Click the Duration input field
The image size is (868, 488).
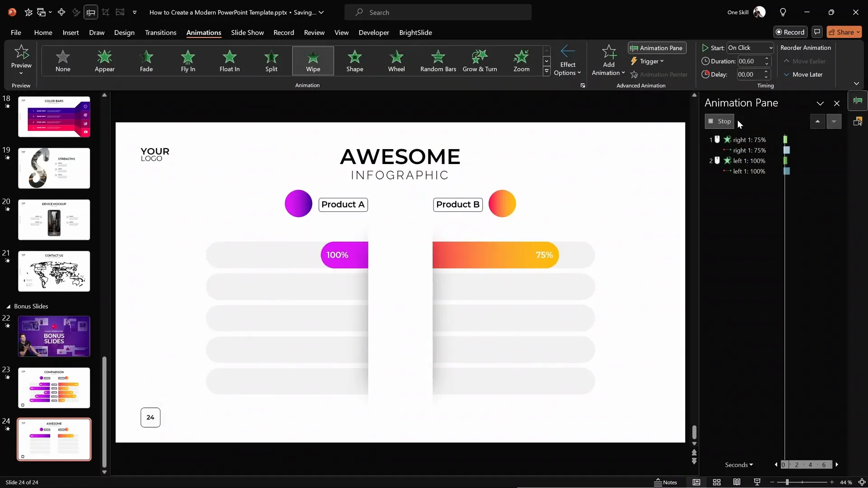pos(750,61)
